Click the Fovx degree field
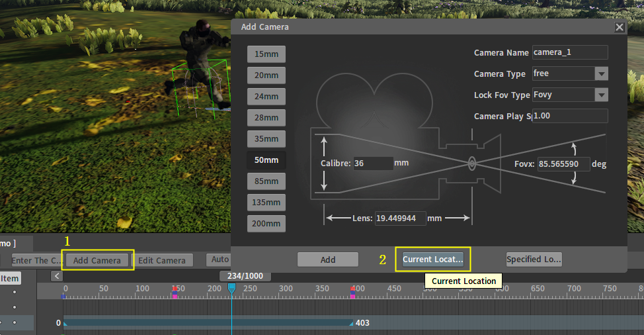644x335 pixels. pos(563,164)
